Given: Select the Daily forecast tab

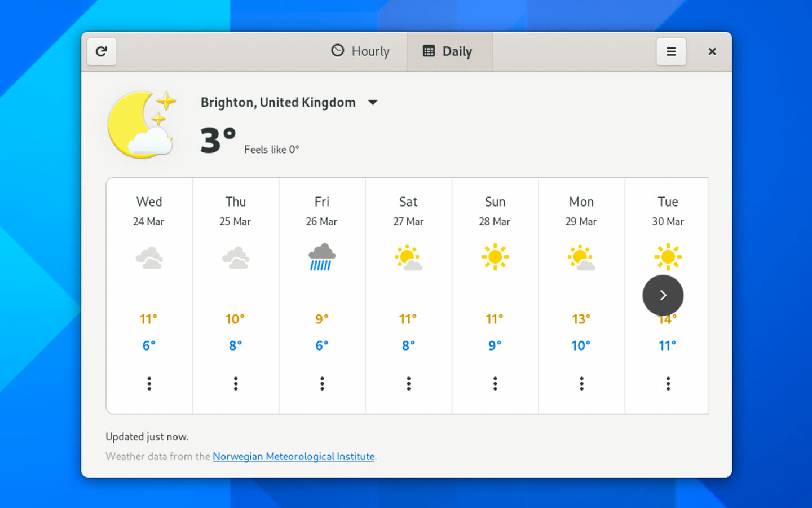Looking at the screenshot, I should tap(448, 51).
